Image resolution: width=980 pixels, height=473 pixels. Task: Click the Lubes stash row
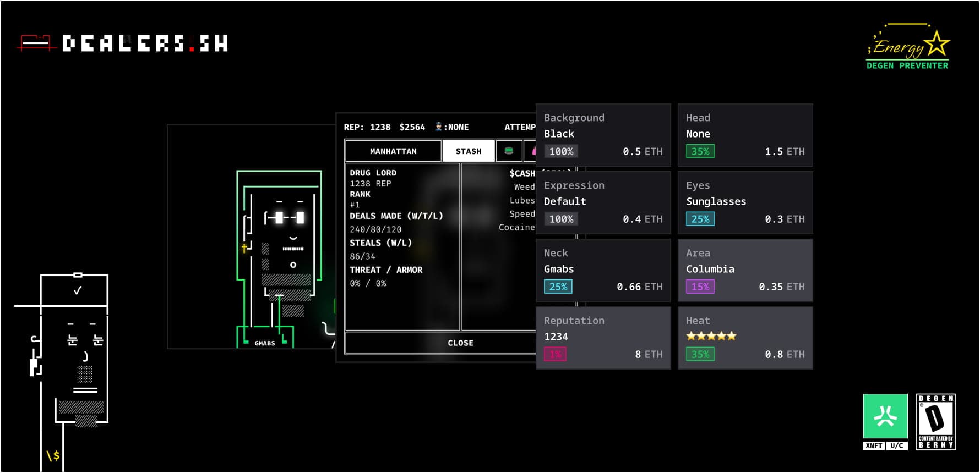[522, 200]
